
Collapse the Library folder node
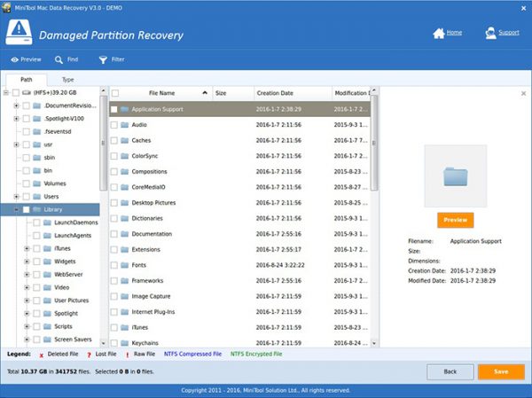coord(16,210)
